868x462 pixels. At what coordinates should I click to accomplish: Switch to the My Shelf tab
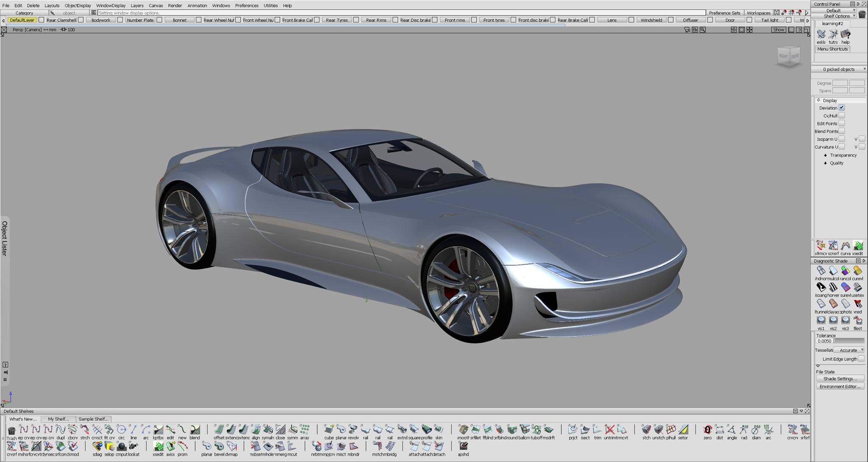[x=58, y=419]
